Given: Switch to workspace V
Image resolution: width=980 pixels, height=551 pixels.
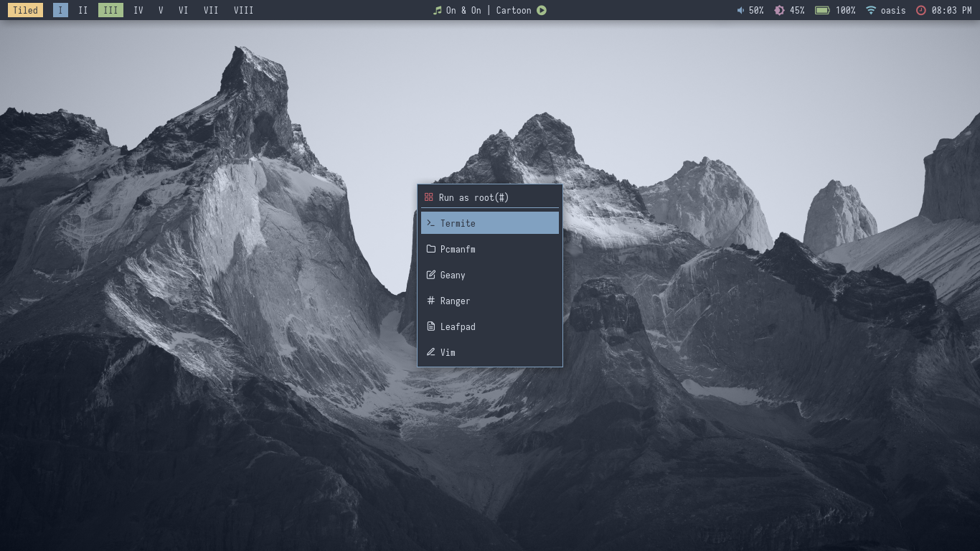Looking at the screenshot, I should click(161, 10).
